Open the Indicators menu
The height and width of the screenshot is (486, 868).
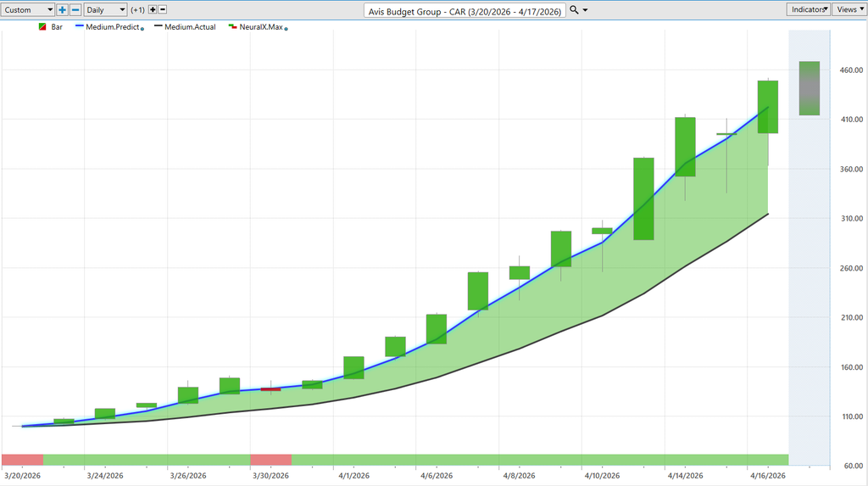[x=808, y=9]
